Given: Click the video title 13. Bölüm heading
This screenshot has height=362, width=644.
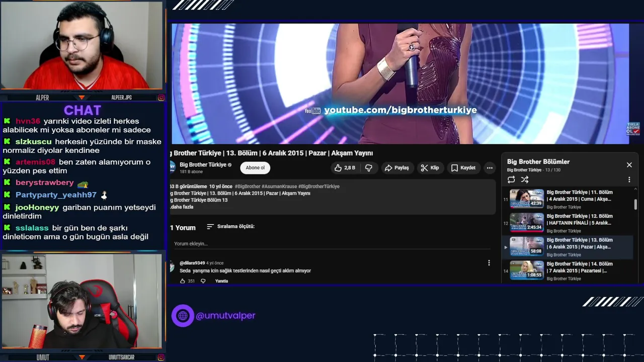Looking at the screenshot, I should coord(272,153).
